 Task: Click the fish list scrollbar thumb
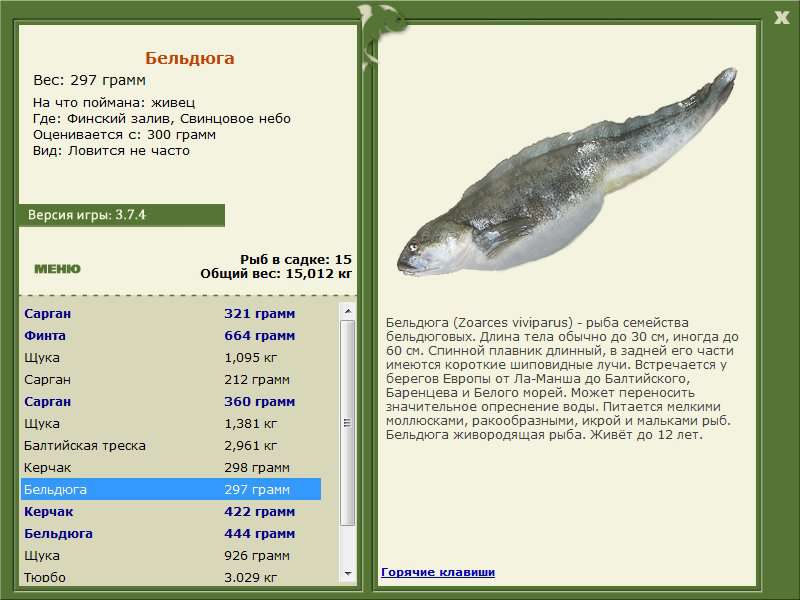(348, 422)
